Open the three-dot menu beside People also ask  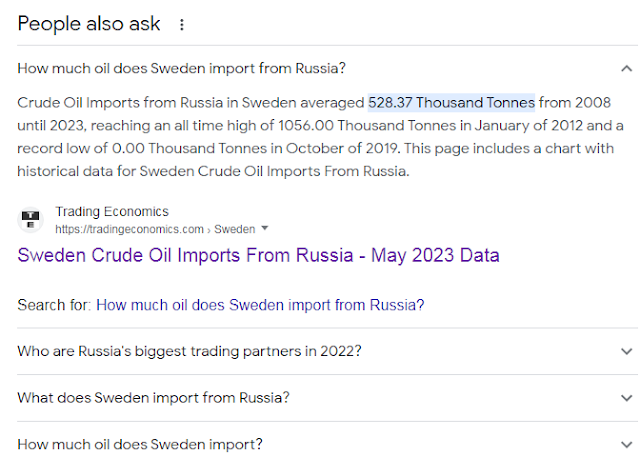tap(181, 23)
